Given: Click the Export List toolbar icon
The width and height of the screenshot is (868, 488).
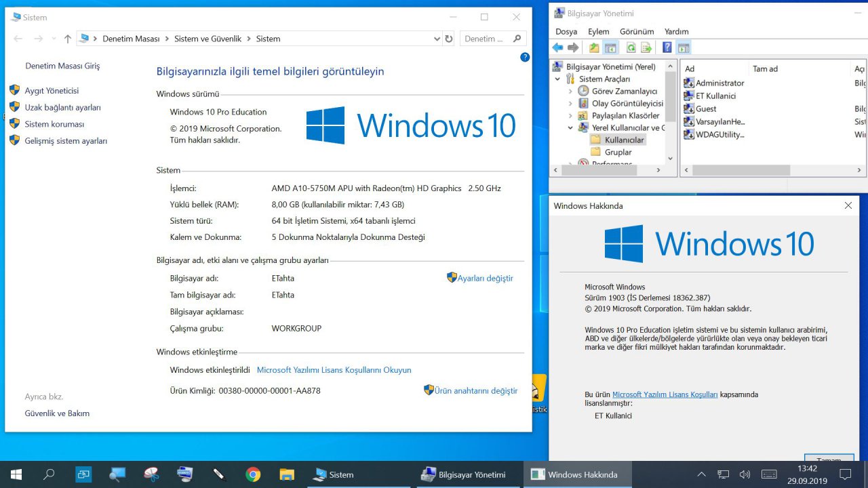Looking at the screenshot, I should click(646, 47).
